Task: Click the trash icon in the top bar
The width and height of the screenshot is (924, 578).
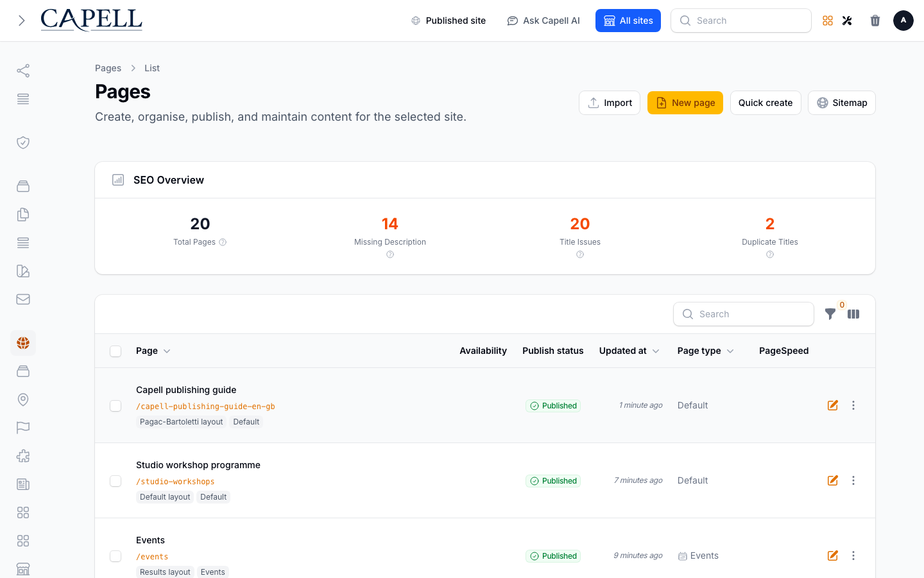Action: tap(875, 21)
